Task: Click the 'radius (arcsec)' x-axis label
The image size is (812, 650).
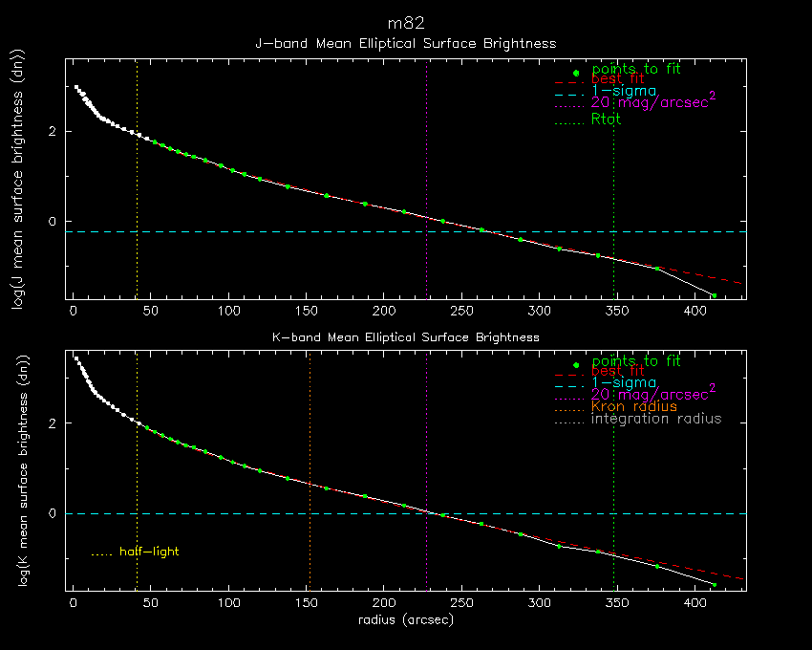Action: [x=405, y=620]
